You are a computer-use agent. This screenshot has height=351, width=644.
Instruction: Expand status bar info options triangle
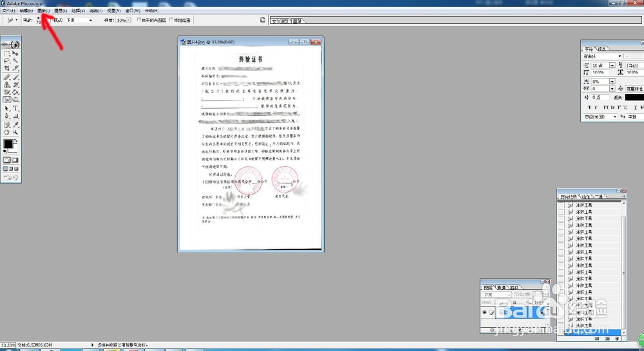tap(92, 345)
